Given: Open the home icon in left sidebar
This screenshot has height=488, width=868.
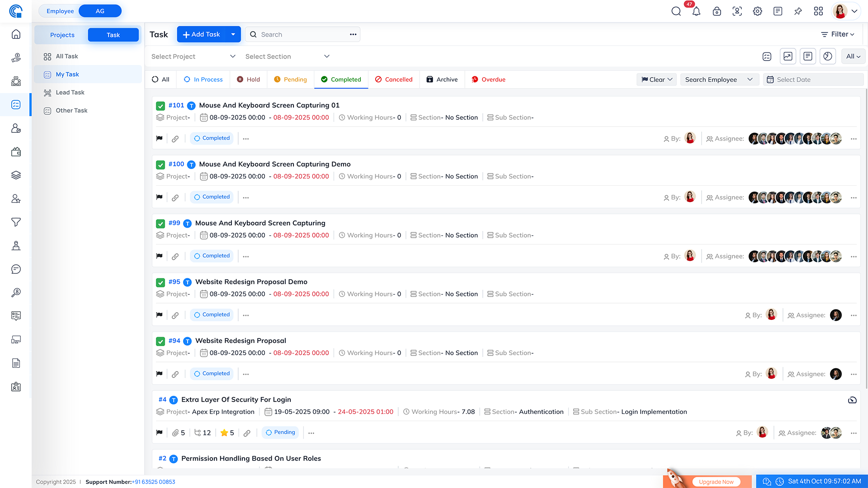Looking at the screenshot, I should 16,34.
